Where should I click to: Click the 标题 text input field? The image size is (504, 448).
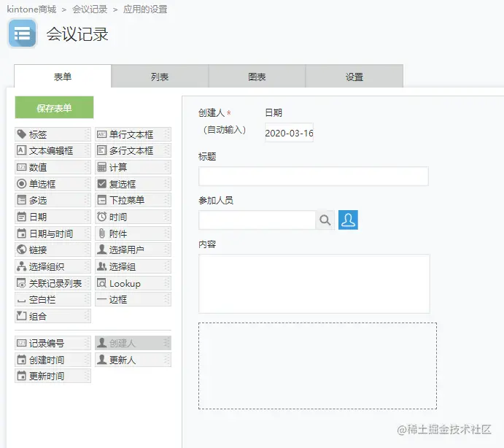(x=314, y=176)
